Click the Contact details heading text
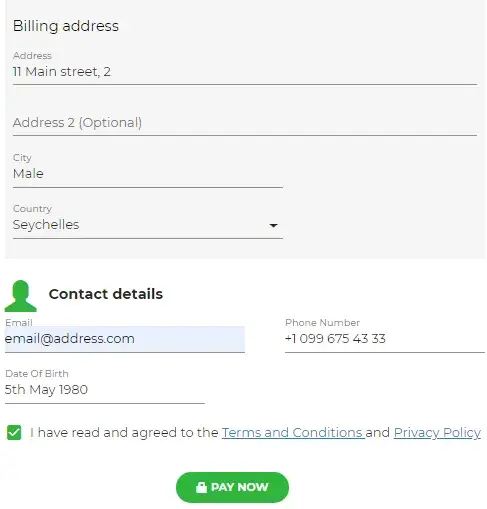Screen dimensions: 487x509 (x=106, y=294)
